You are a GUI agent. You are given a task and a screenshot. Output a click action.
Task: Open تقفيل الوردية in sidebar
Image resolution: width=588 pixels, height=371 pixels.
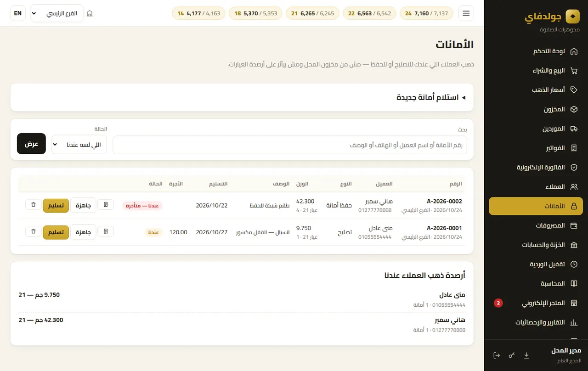point(536,264)
